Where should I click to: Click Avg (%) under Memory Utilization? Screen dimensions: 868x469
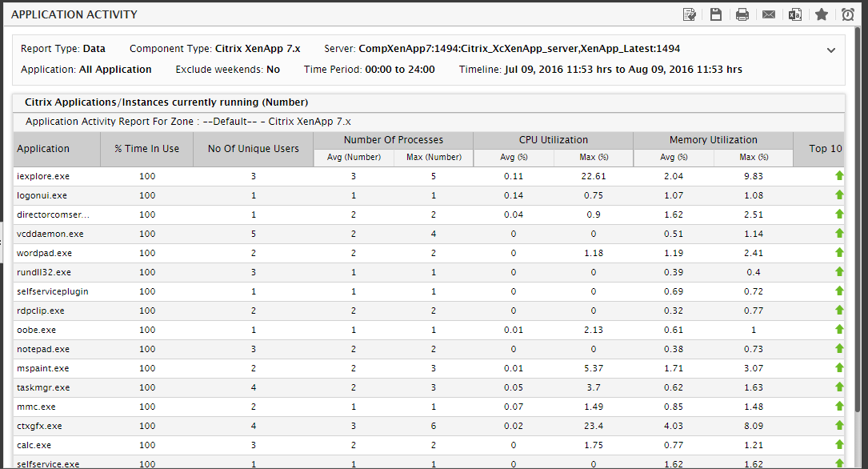click(674, 157)
